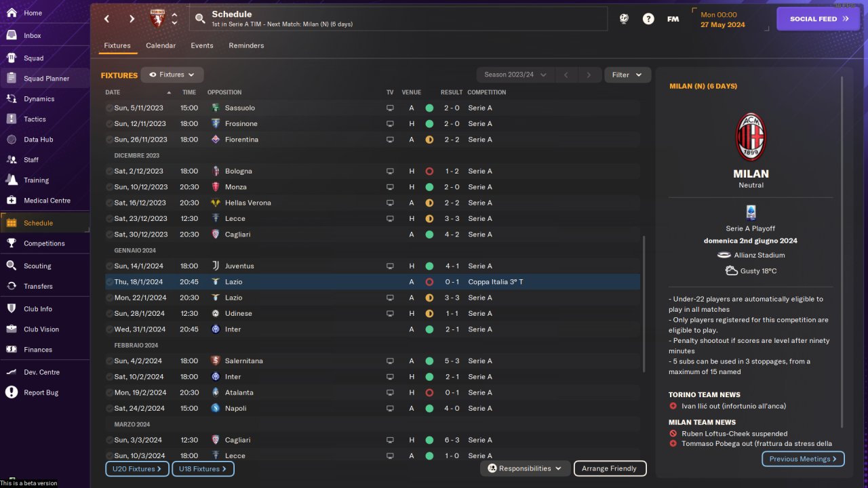Navigate back with the left arrow
This screenshot has height=488, width=868.
(x=106, y=19)
